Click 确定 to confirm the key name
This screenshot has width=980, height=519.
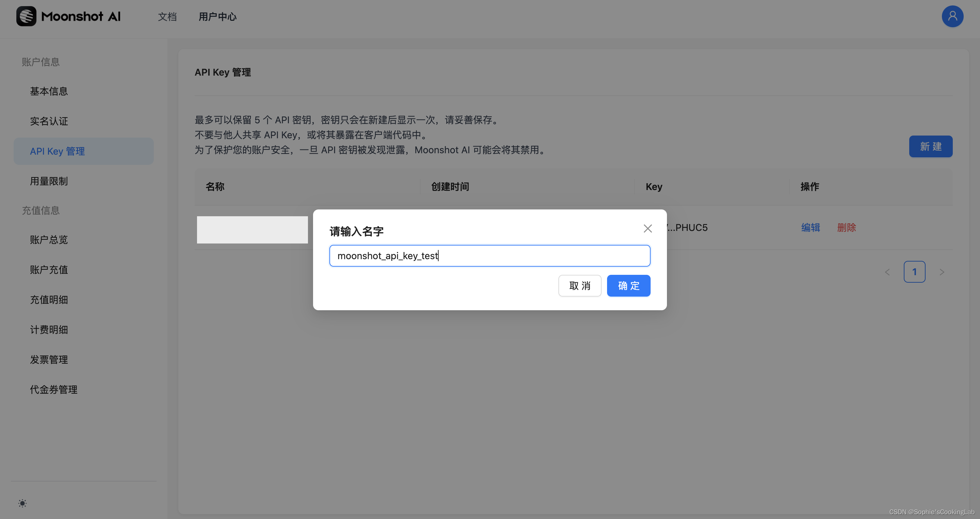point(628,286)
